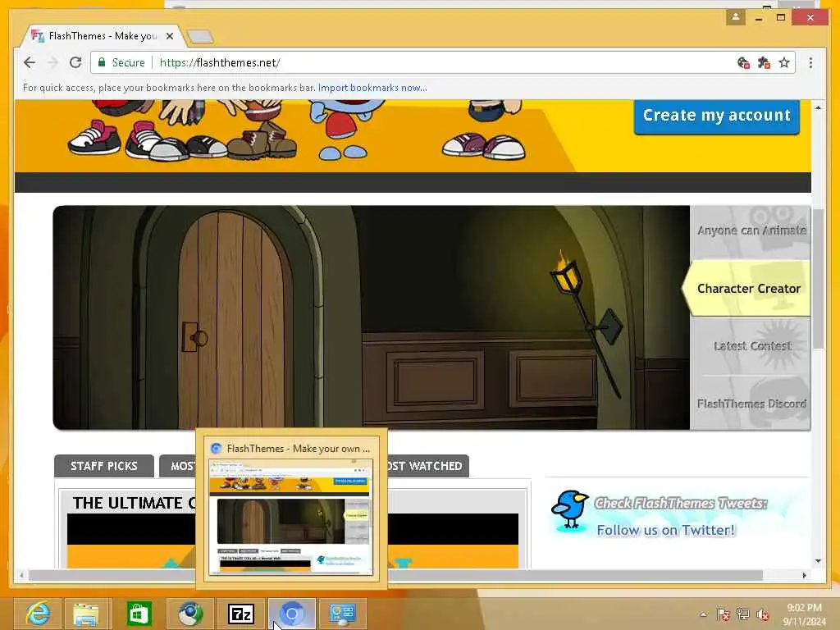
Task: Click the page scroll down arrow
Action: pyautogui.click(x=818, y=561)
